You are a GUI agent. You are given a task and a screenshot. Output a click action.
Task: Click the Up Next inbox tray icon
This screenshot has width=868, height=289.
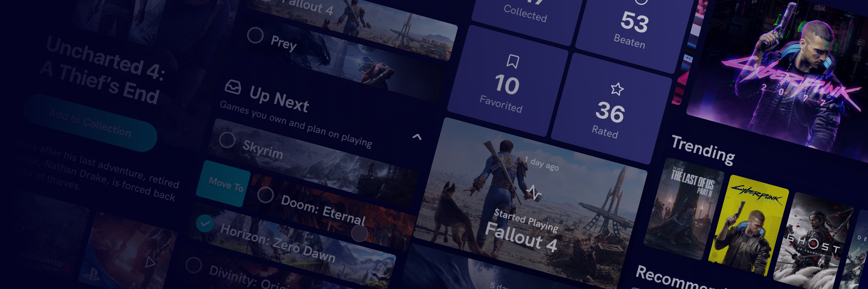click(233, 87)
